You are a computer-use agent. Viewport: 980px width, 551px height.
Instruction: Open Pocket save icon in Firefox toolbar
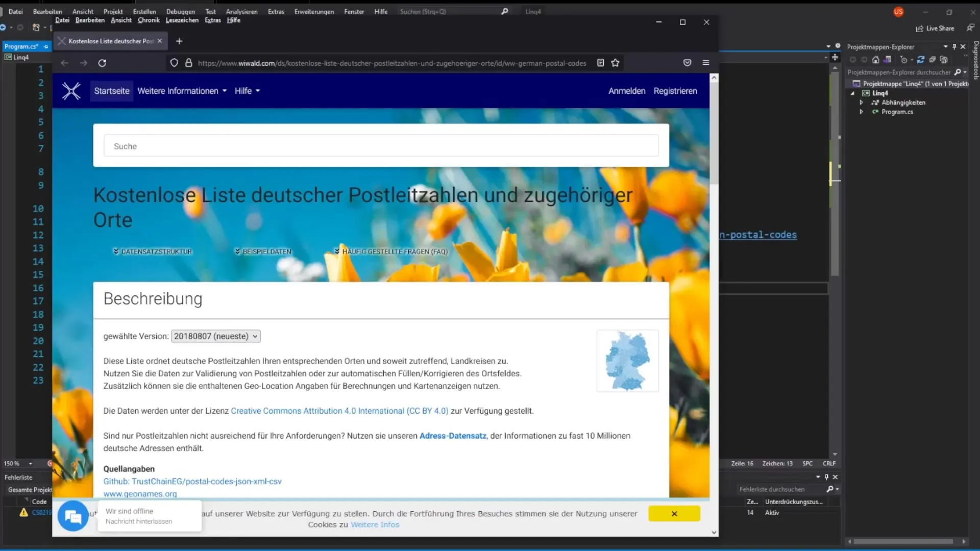687,63
